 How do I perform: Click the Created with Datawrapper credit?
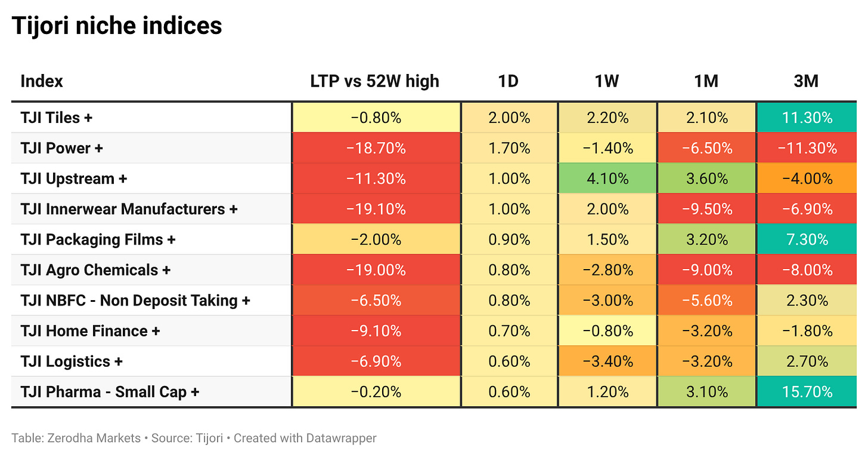pyautogui.click(x=305, y=438)
